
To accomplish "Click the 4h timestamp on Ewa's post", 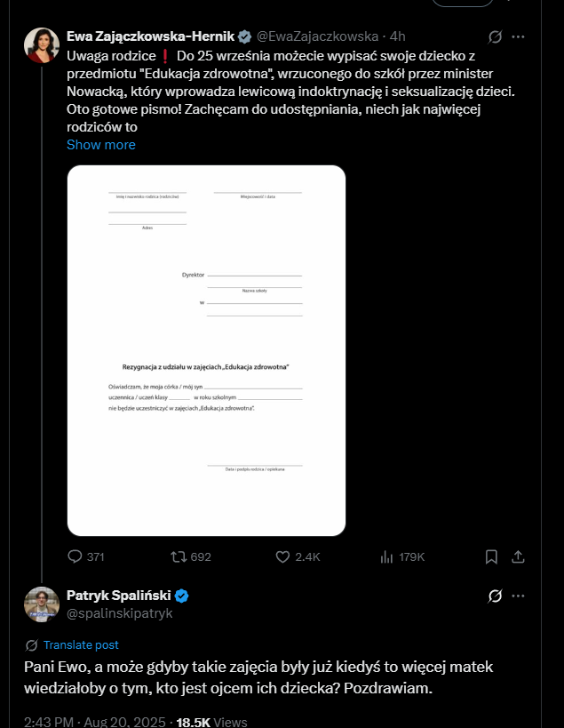I will click(397, 36).
